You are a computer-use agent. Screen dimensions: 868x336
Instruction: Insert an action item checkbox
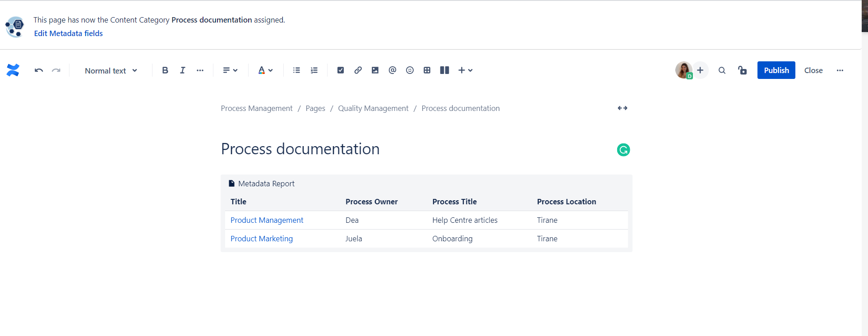coord(341,70)
